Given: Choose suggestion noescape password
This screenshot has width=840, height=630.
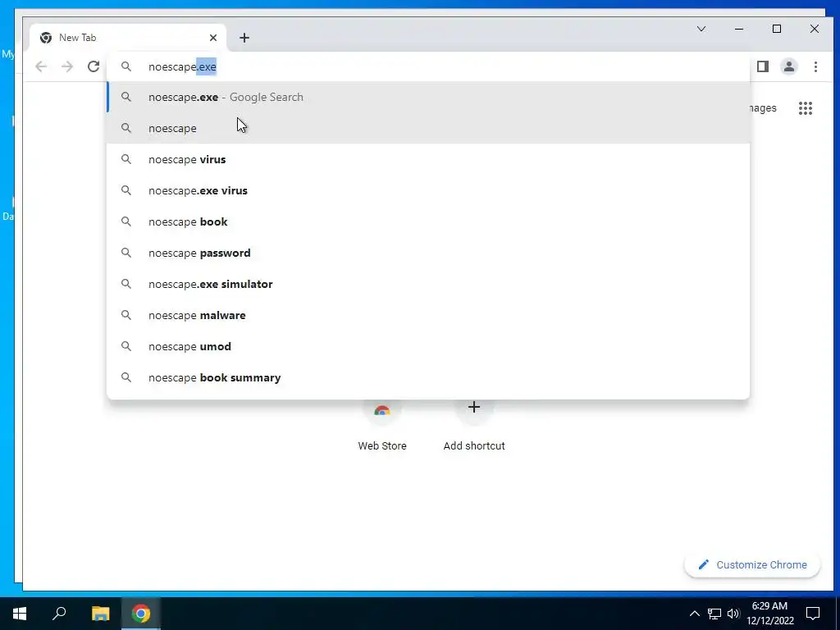Looking at the screenshot, I should click(428, 253).
